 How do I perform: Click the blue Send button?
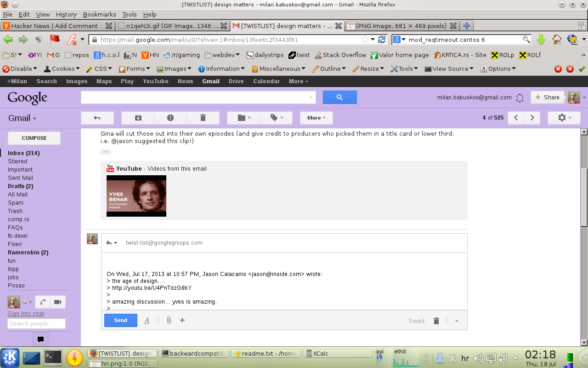[x=121, y=320]
